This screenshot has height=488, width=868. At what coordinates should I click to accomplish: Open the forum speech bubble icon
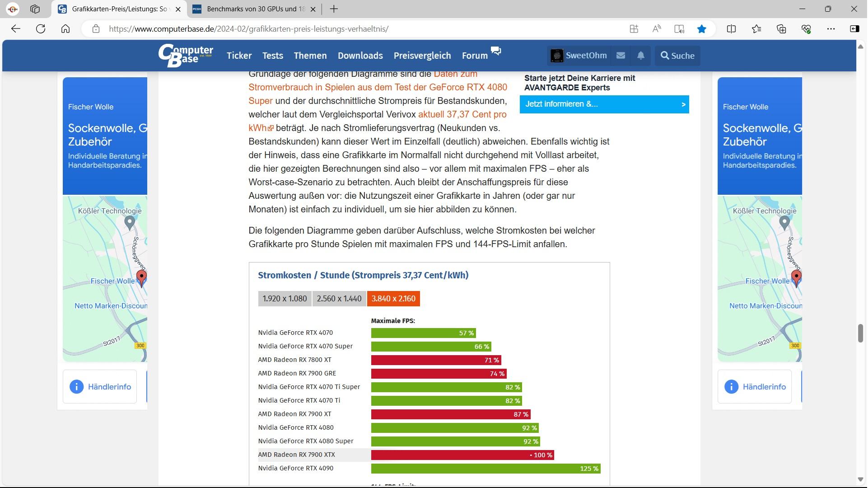click(x=496, y=51)
